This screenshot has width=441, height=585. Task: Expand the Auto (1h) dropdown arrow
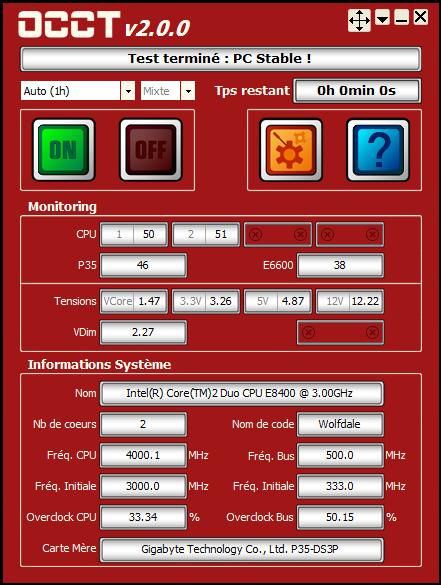point(128,91)
